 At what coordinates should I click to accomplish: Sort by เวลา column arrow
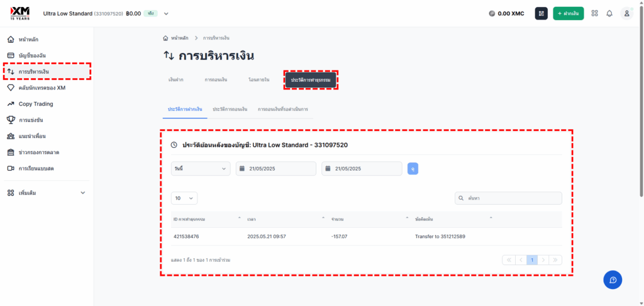323,218
